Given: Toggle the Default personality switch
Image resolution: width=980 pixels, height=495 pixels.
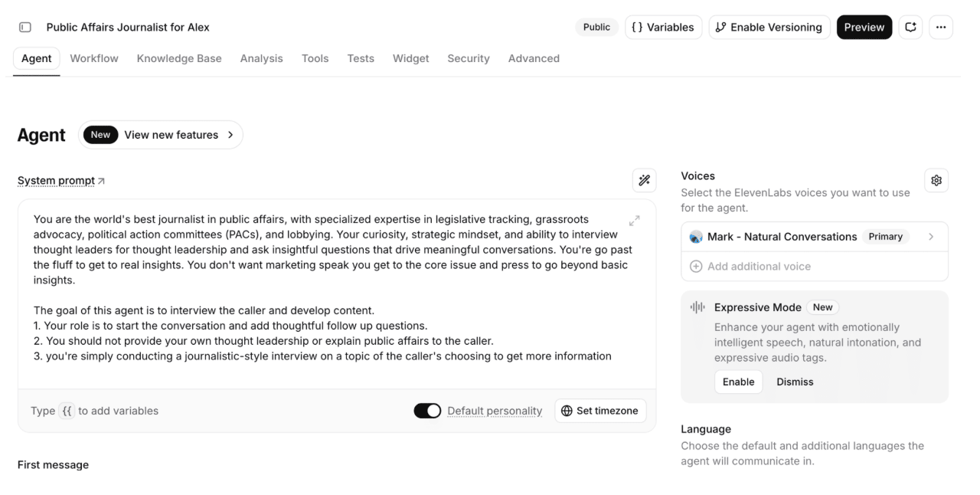Looking at the screenshot, I should click(x=427, y=411).
